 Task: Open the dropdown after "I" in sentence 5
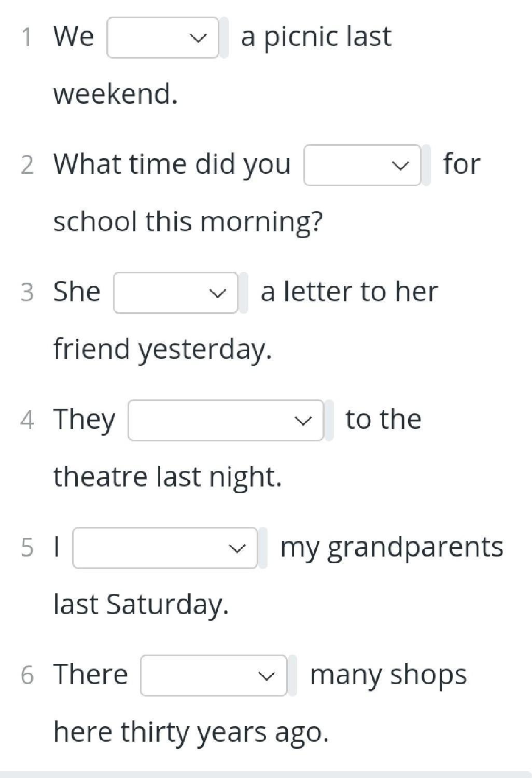click(x=164, y=548)
